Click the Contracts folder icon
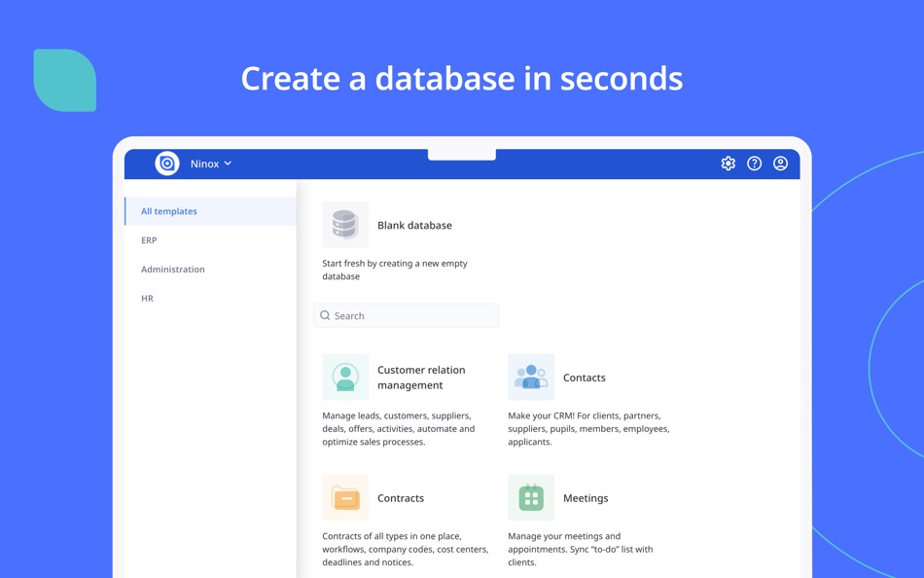924x578 pixels. pos(345,497)
